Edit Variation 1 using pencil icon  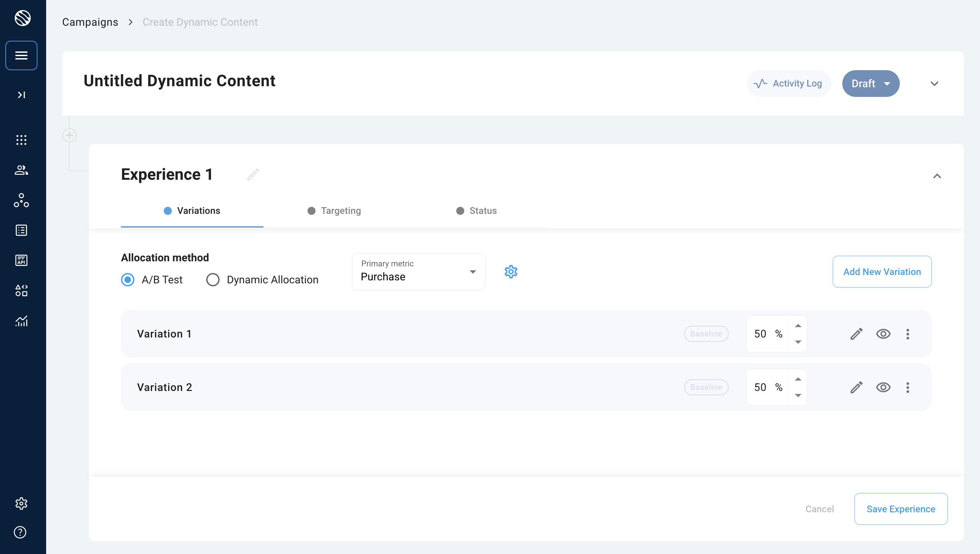coord(856,334)
